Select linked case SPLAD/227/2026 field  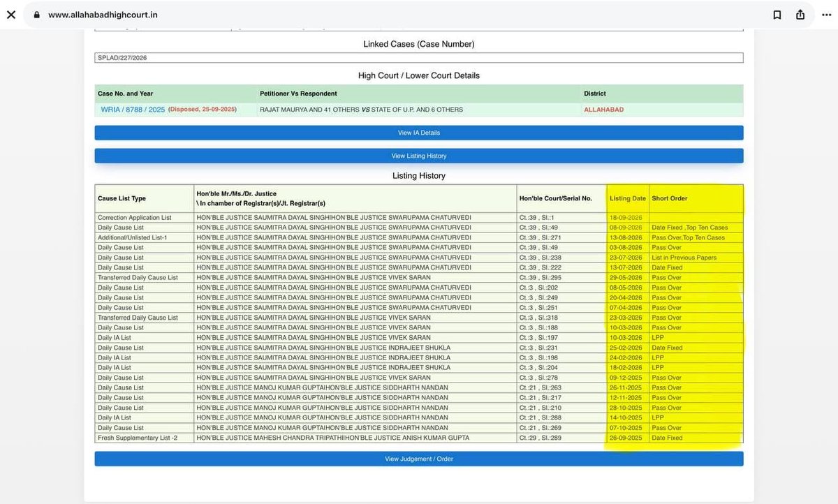tap(419, 58)
